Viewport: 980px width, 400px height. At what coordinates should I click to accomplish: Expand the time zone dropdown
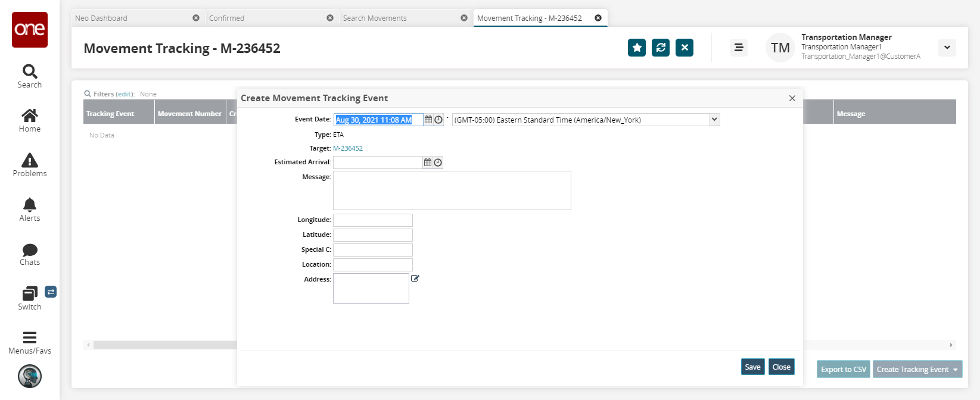pyautogui.click(x=714, y=120)
